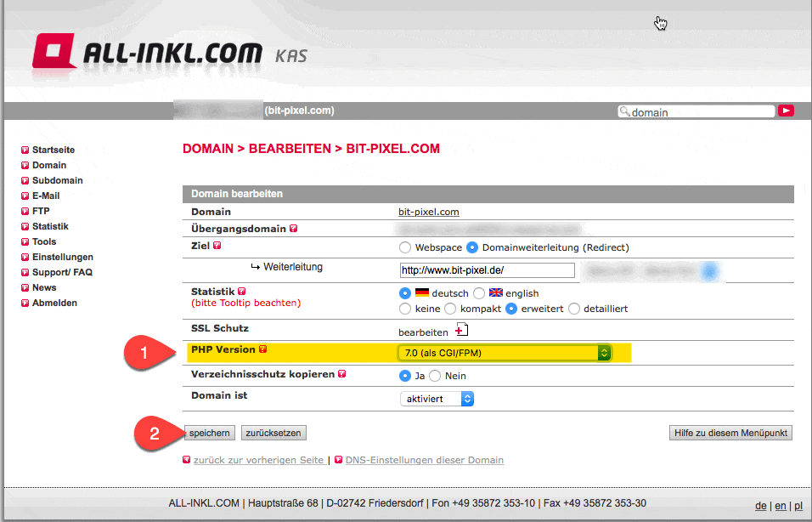Follow the zurück zur vorherigen Seite link

click(258, 460)
